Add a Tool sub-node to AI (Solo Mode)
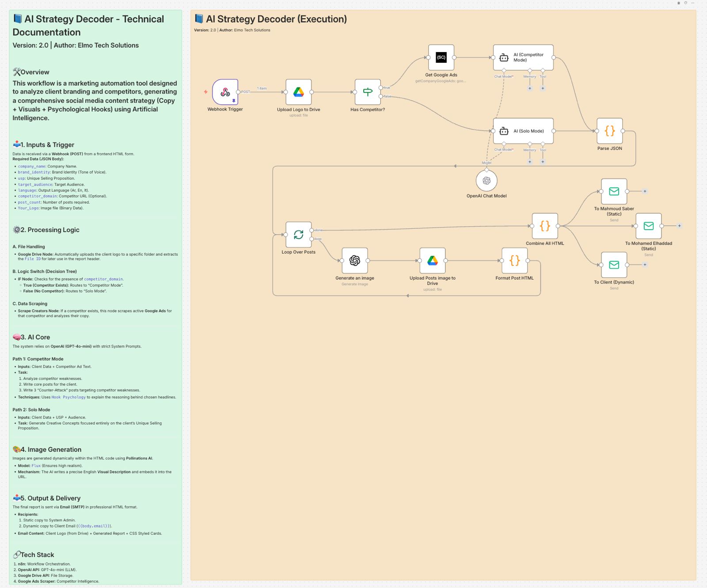 (x=543, y=162)
